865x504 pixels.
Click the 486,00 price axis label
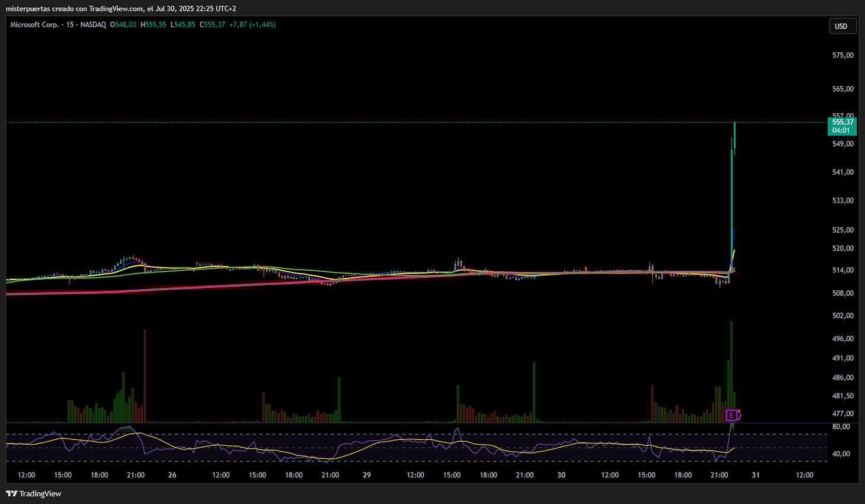(x=843, y=378)
